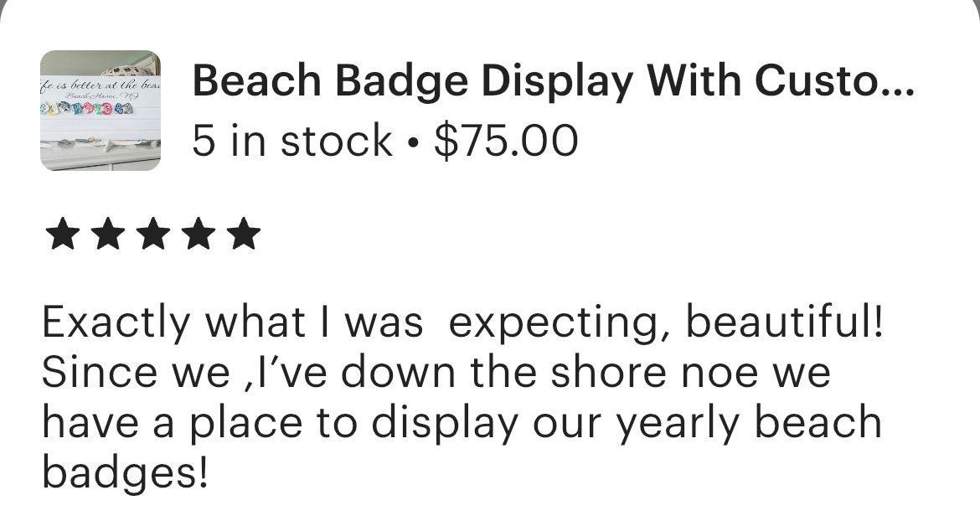Viewport: 980px width, 521px height.
Task: Open the Beach Badge Display product thumbnail
Action: point(101,111)
